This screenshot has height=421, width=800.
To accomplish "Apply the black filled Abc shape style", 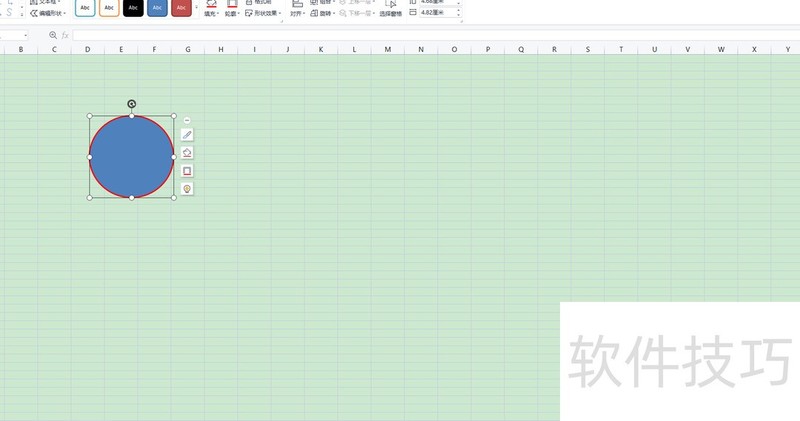I will point(133,8).
